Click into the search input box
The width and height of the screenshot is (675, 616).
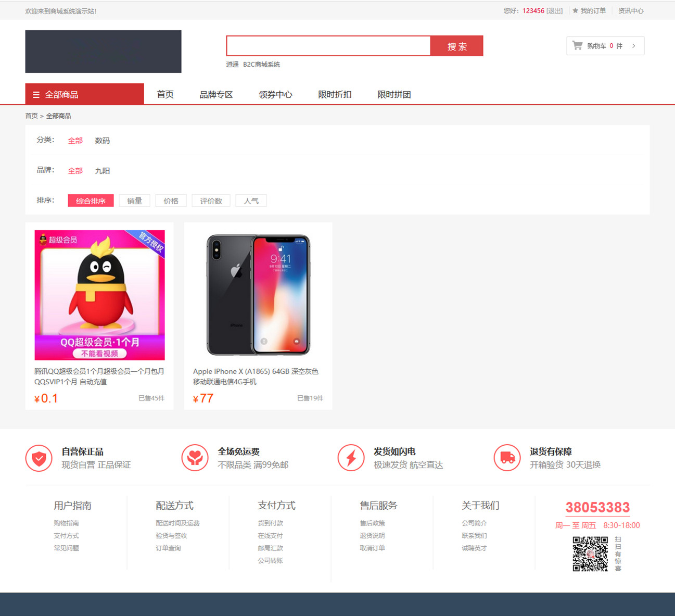pyautogui.click(x=328, y=46)
